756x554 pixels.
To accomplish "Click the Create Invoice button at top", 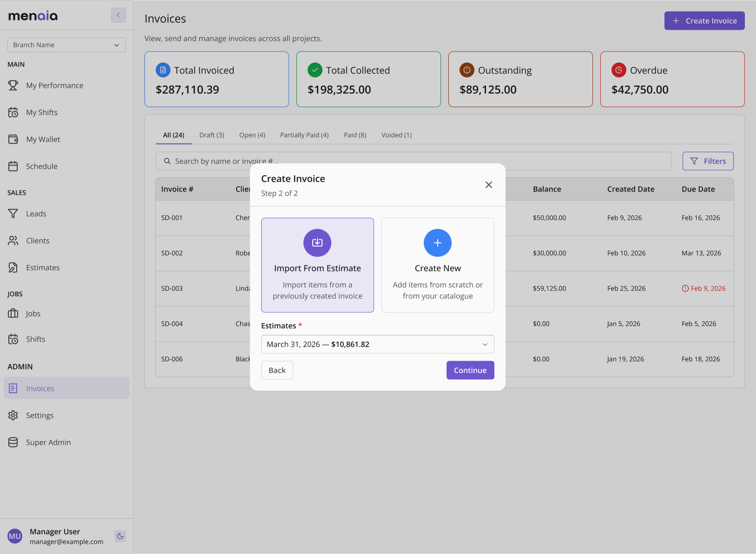I will click(x=704, y=20).
